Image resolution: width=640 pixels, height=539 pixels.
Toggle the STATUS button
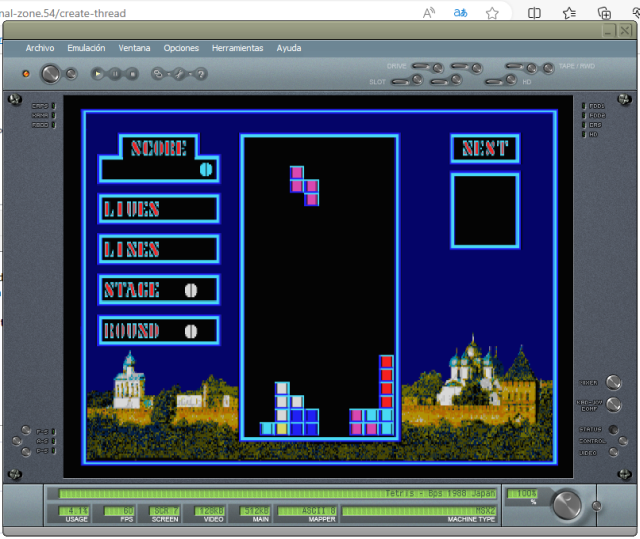pyautogui.click(x=613, y=429)
